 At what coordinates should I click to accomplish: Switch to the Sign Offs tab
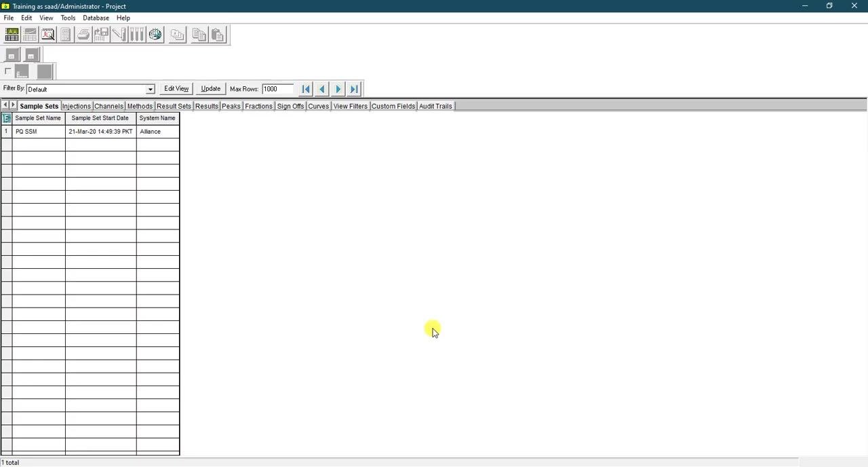[290, 106]
